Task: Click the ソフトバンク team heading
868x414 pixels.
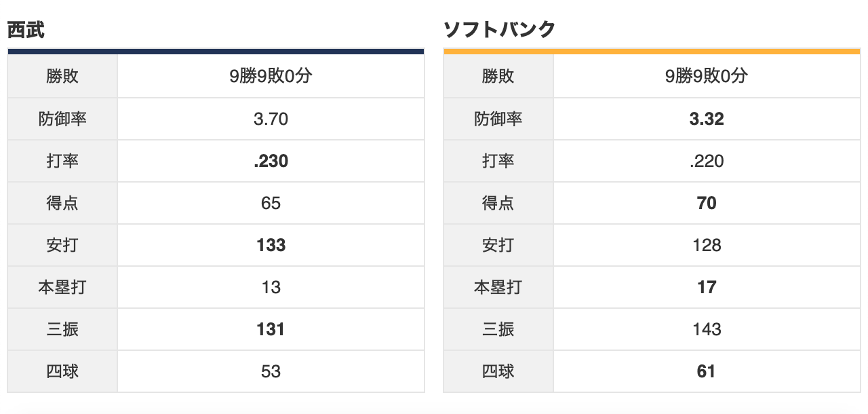Action: (499, 30)
